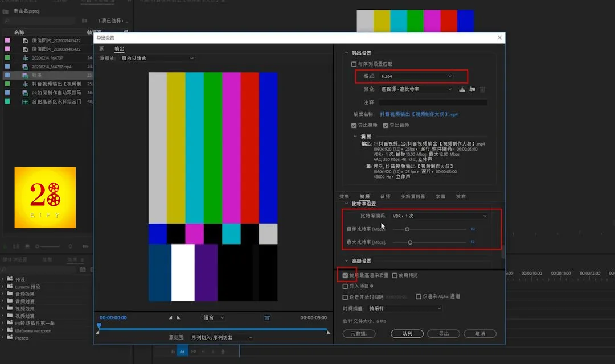Check the 导入项目中 checkbox
This screenshot has width=615, height=364.
[346, 286]
